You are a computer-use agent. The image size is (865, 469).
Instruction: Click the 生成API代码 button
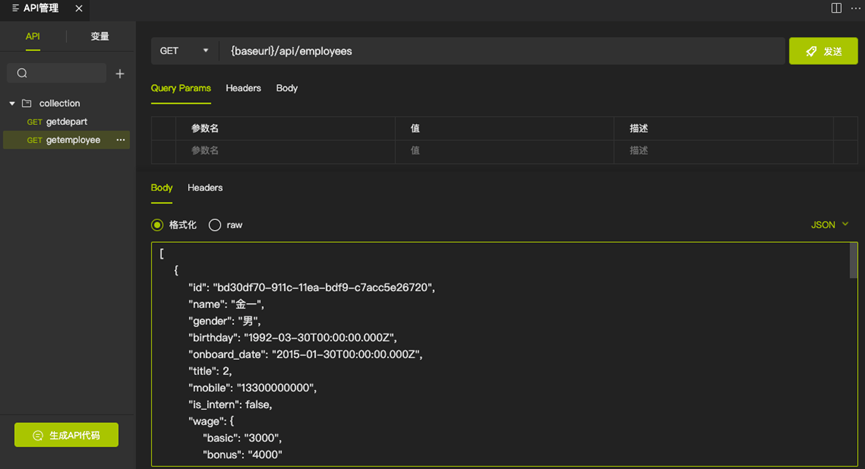[66, 435]
